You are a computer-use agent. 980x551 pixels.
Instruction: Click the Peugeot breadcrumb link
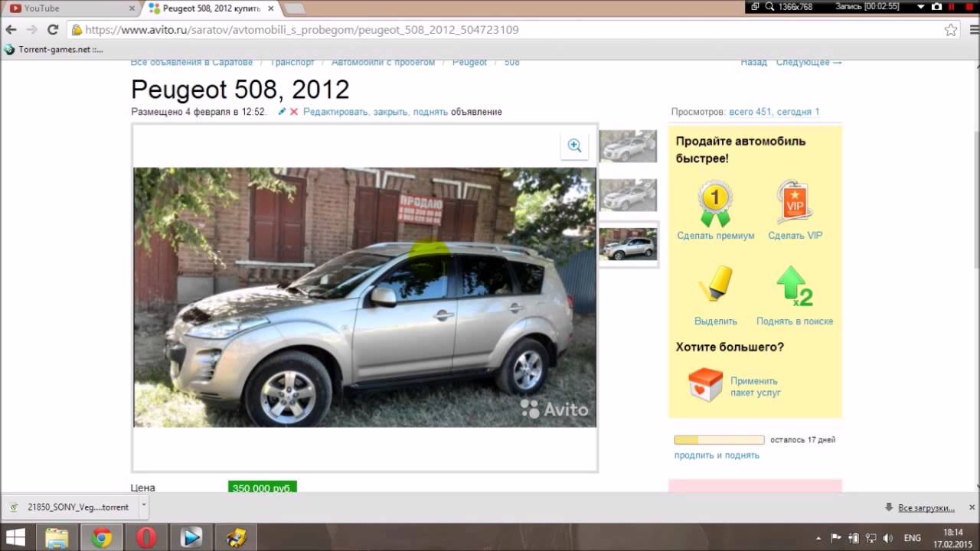click(x=469, y=62)
